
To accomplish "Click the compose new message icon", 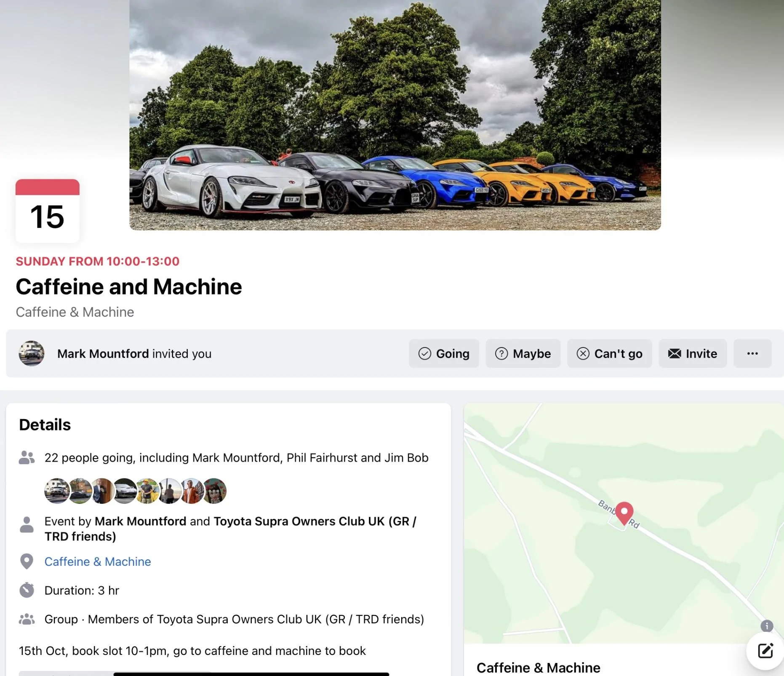I will (x=765, y=651).
